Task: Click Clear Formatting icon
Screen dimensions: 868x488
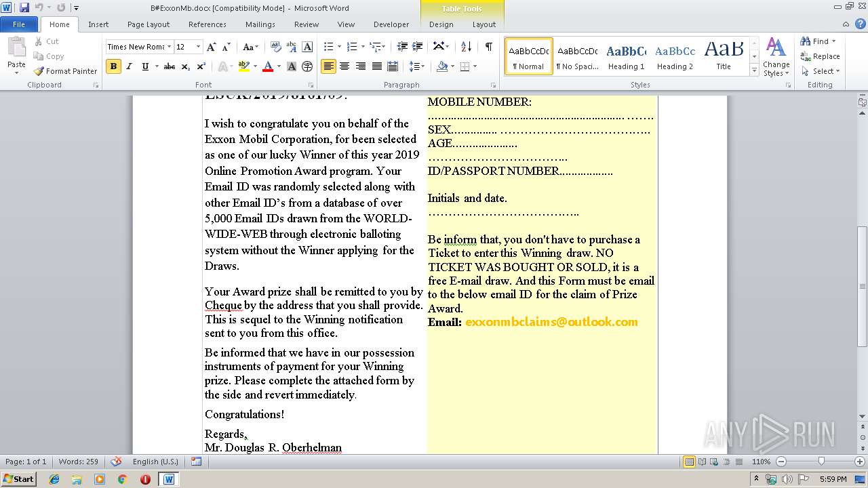Action: pyautogui.click(x=275, y=47)
